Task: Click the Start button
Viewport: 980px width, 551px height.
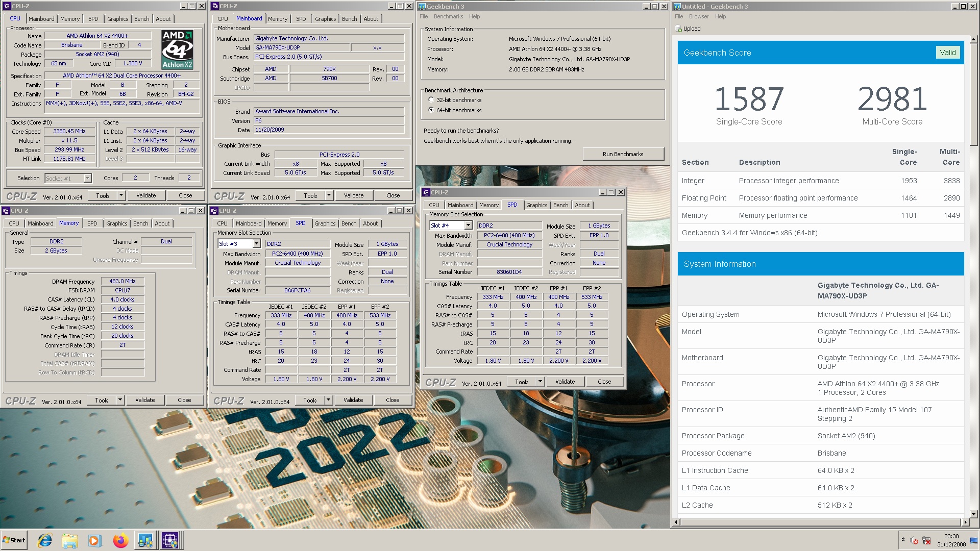Action: 14,540
